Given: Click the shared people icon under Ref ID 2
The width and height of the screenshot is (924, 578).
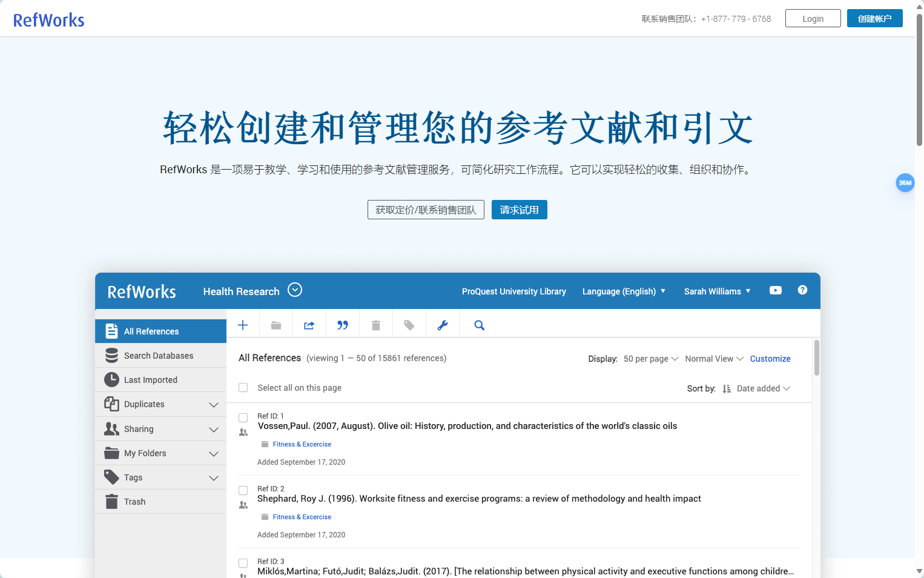Looking at the screenshot, I should click(x=243, y=505).
